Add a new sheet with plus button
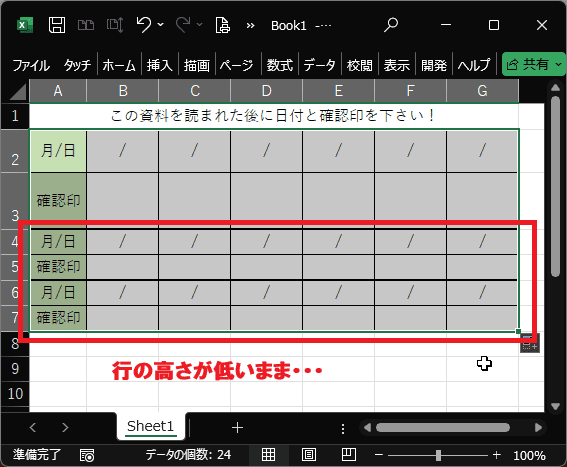Viewport: 567px width, 467px height. click(x=237, y=428)
